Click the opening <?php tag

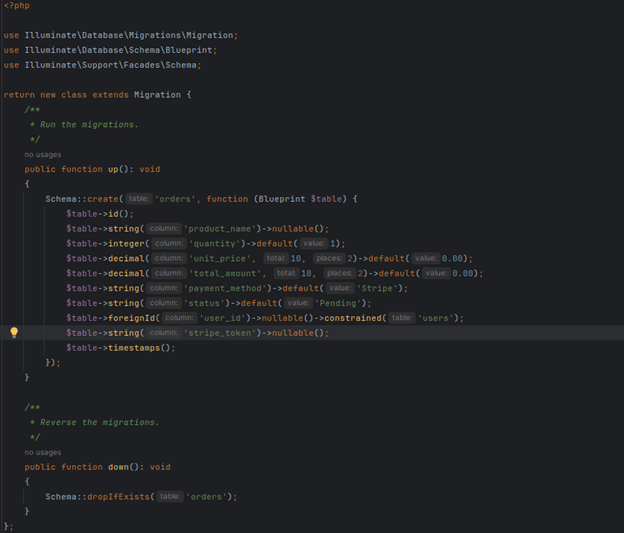pyautogui.click(x=16, y=6)
